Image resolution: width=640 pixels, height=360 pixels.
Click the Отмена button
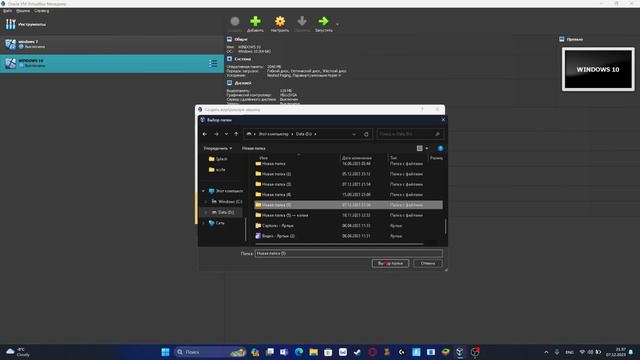[x=428, y=263]
